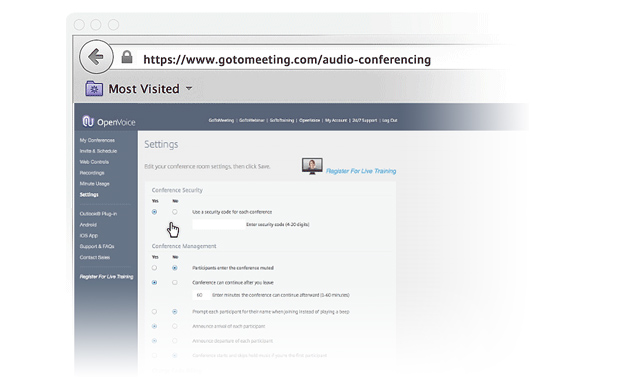Click the minutes afterward input field
The image size is (617, 386).
pos(201,295)
